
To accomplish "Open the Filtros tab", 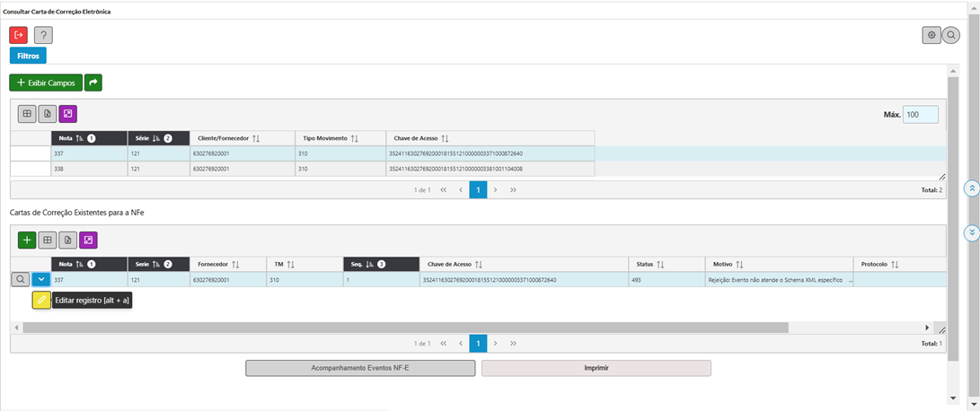I will point(28,56).
